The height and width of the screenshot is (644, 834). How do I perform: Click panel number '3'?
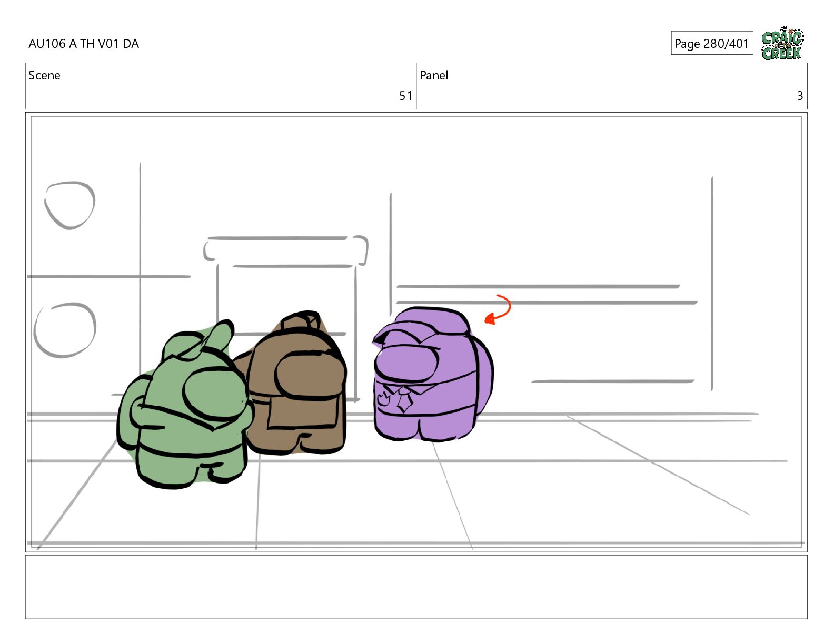(x=800, y=96)
